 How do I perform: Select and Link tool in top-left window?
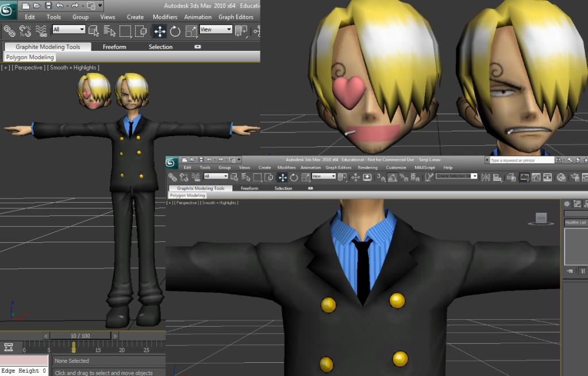click(x=9, y=30)
